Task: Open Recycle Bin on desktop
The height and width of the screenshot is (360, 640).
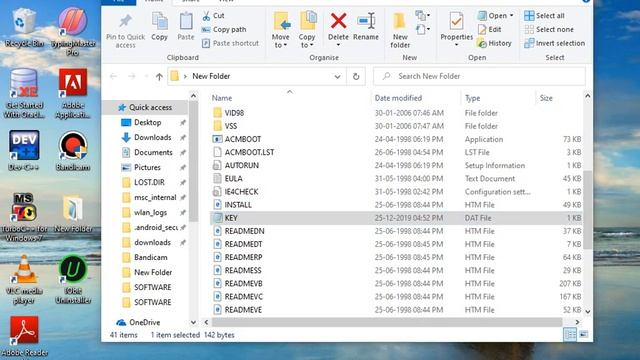Action: coord(24,27)
